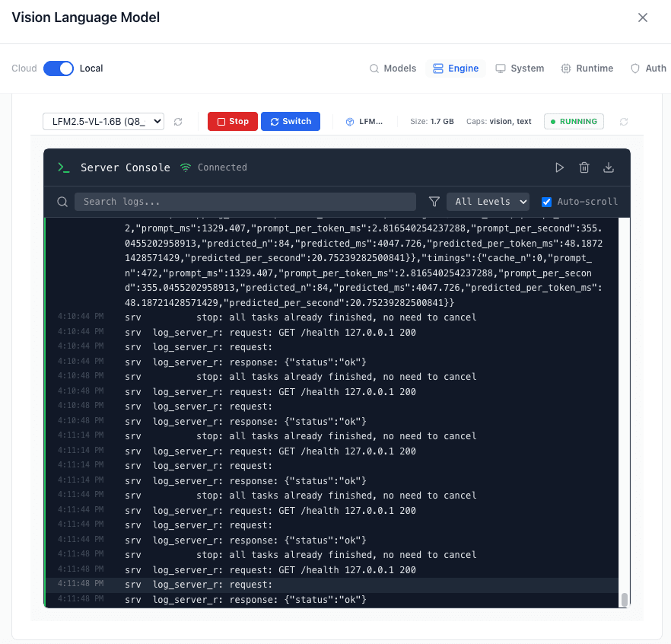Toggle the Cloud/Local switch
Image resolution: width=671 pixels, height=644 pixels.
[x=59, y=69]
